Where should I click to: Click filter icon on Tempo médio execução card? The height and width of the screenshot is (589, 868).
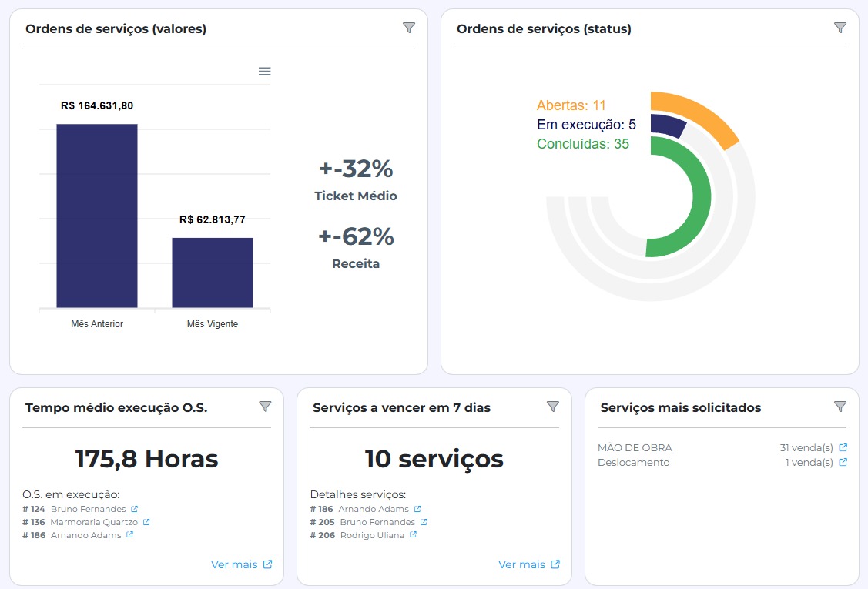click(265, 407)
